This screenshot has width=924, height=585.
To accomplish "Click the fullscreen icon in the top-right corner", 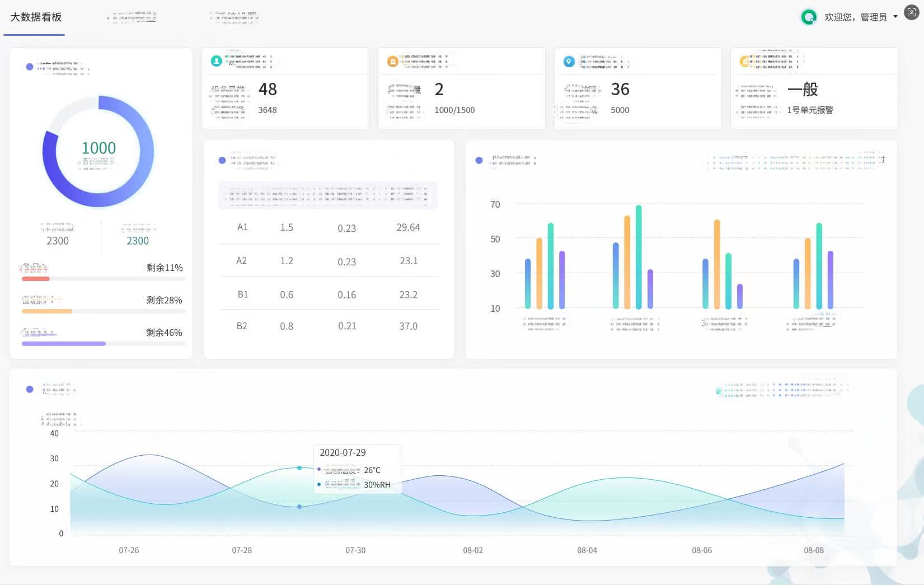I will click(912, 12).
